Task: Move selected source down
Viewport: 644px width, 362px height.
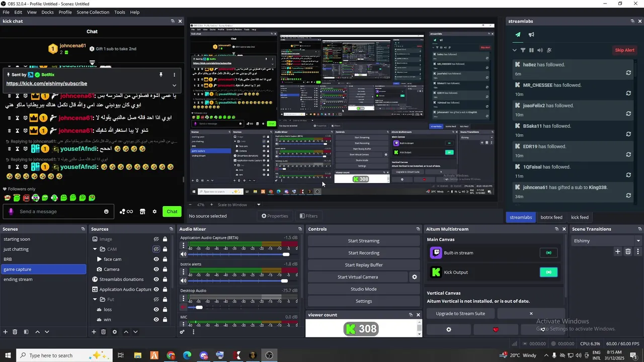Action: [135, 332]
